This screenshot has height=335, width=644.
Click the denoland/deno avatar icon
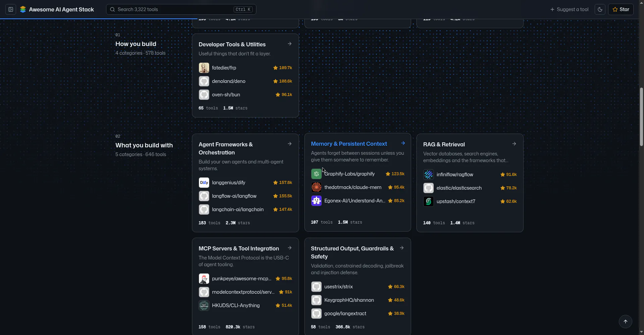(x=204, y=81)
